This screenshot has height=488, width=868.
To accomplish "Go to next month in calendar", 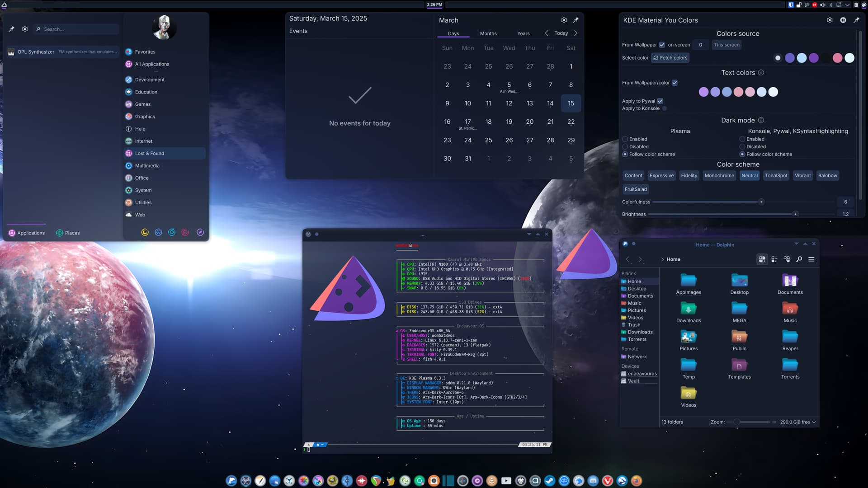I will pyautogui.click(x=576, y=33).
